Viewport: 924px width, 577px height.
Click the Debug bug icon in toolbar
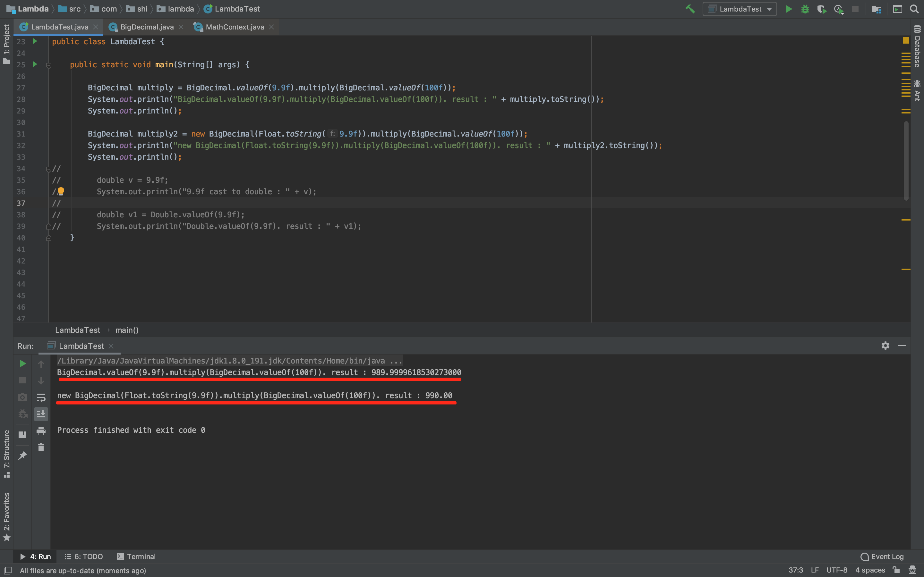805,9
